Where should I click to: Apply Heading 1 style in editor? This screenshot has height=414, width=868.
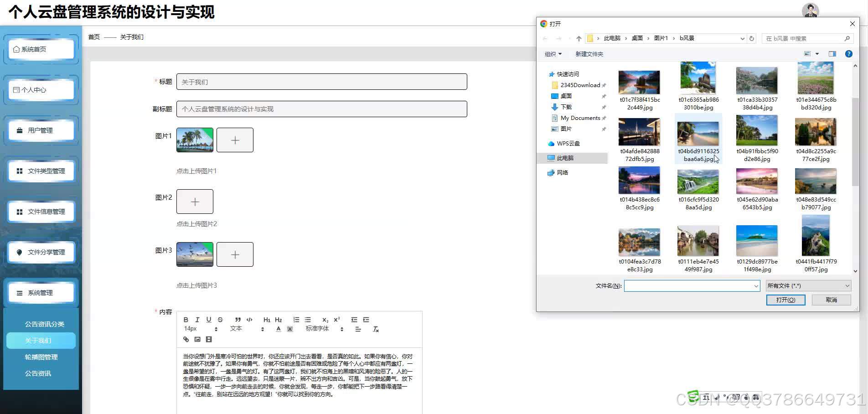267,320
